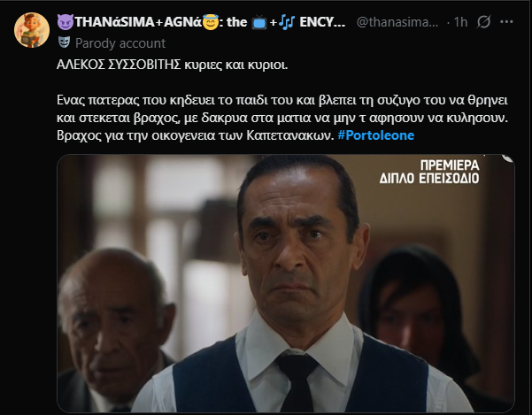Viewport: 532px width, 415px height.
Task: Click the music notes emoji in display name
Action: pos(286,23)
